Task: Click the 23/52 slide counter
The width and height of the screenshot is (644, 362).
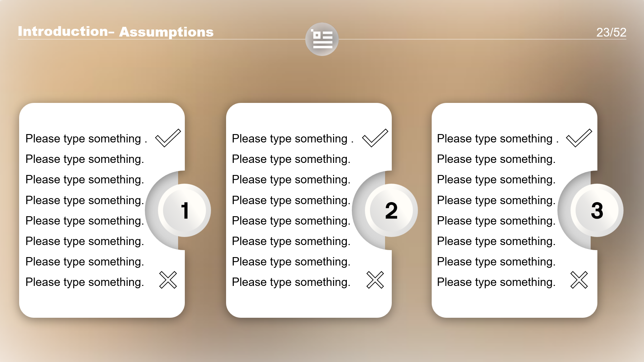Action: [611, 32]
